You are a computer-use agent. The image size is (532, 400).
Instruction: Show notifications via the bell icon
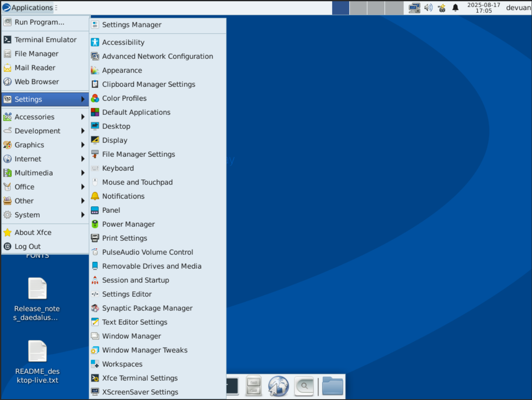click(x=455, y=8)
